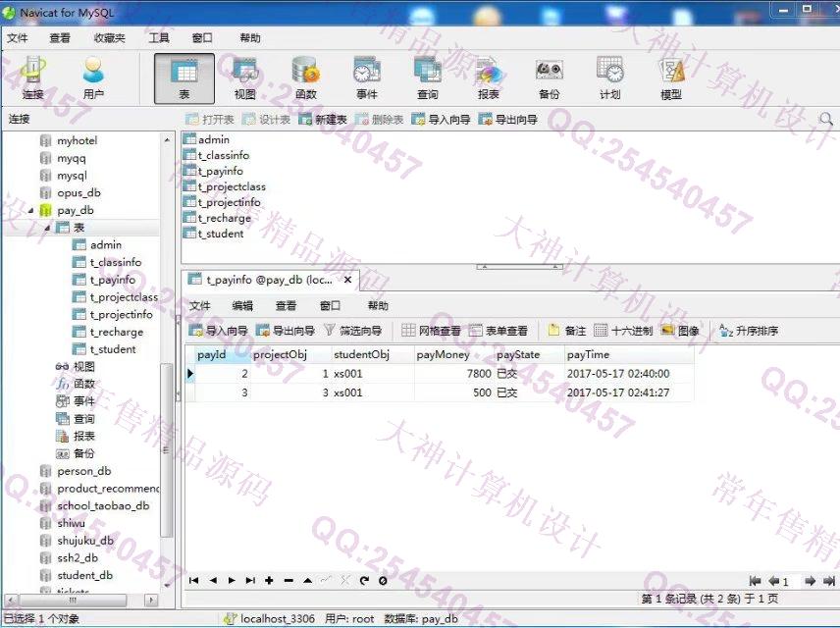Select the 视图 (View) toolbar icon
This screenshot has height=628, width=840.
click(244, 78)
